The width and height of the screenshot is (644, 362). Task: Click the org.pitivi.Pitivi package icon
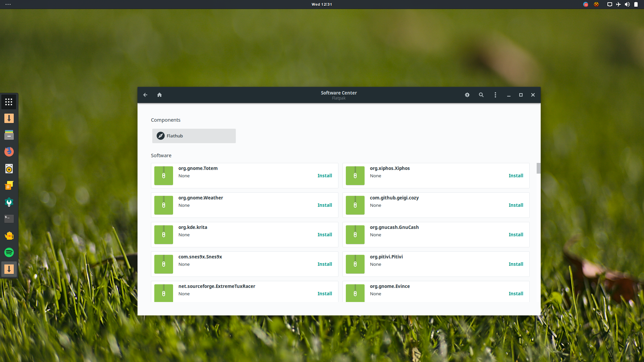tap(355, 264)
